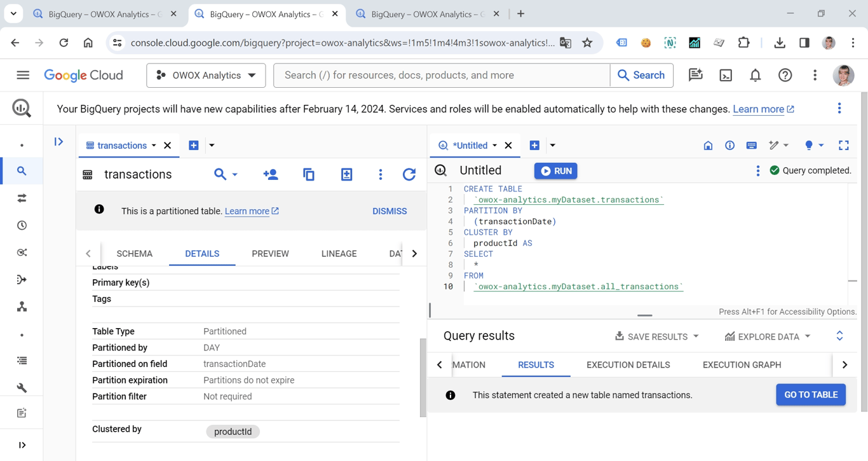Open Analytics Hub icon in sidebar
The height and width of the screenshot is (461, 868).
[22, 252]
